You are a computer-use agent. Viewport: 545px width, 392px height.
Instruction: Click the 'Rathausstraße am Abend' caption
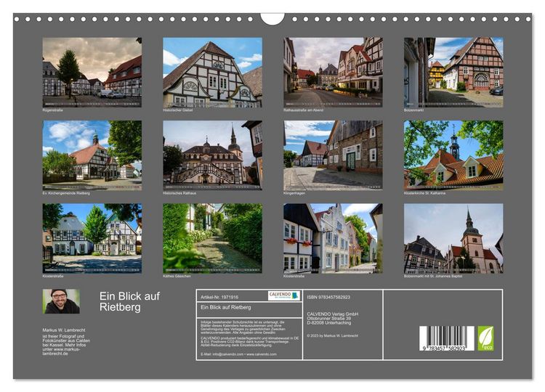pos(303,110)
